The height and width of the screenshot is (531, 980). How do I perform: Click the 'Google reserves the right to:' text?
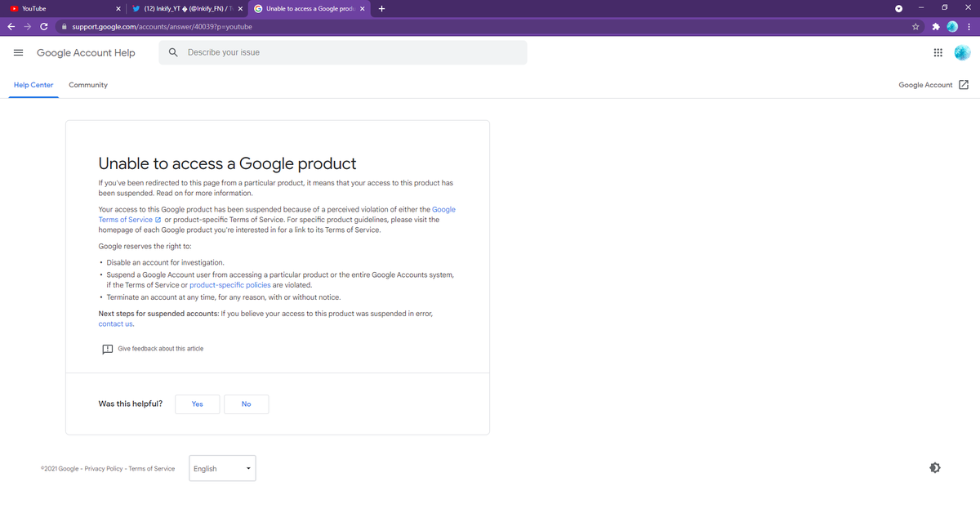tap(145, 247)
